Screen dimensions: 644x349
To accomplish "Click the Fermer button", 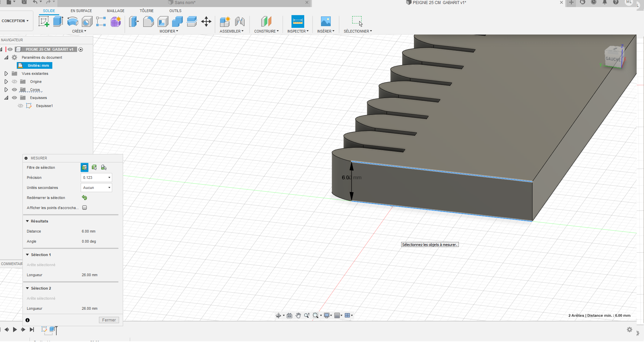I will point(109,320).
